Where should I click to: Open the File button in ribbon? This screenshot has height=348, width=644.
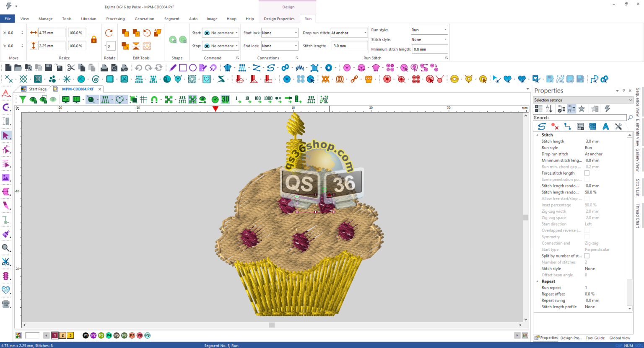coord(8,19)
